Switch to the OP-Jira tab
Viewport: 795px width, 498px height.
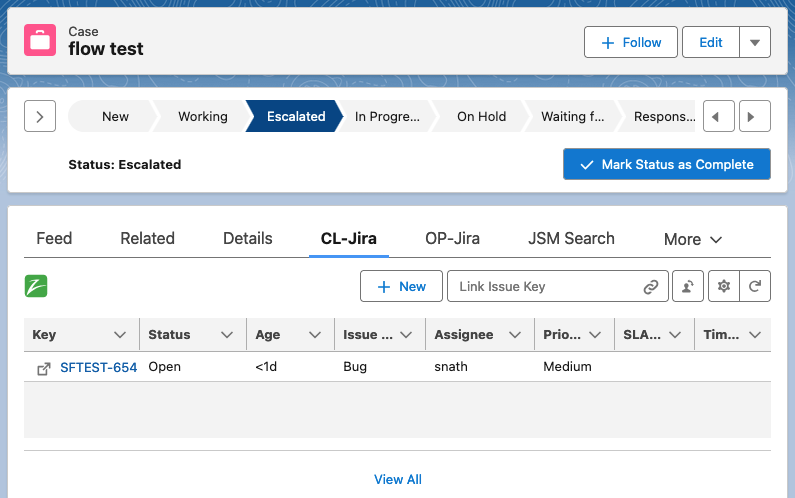click(452, 238)
